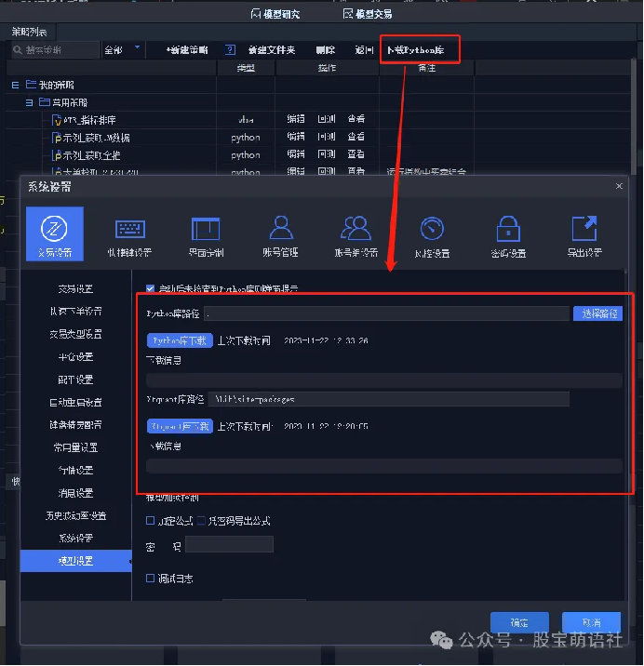Open the 账号管理 account management icon
This screenshot has height=666, width=644.
[x=281, y=233]
